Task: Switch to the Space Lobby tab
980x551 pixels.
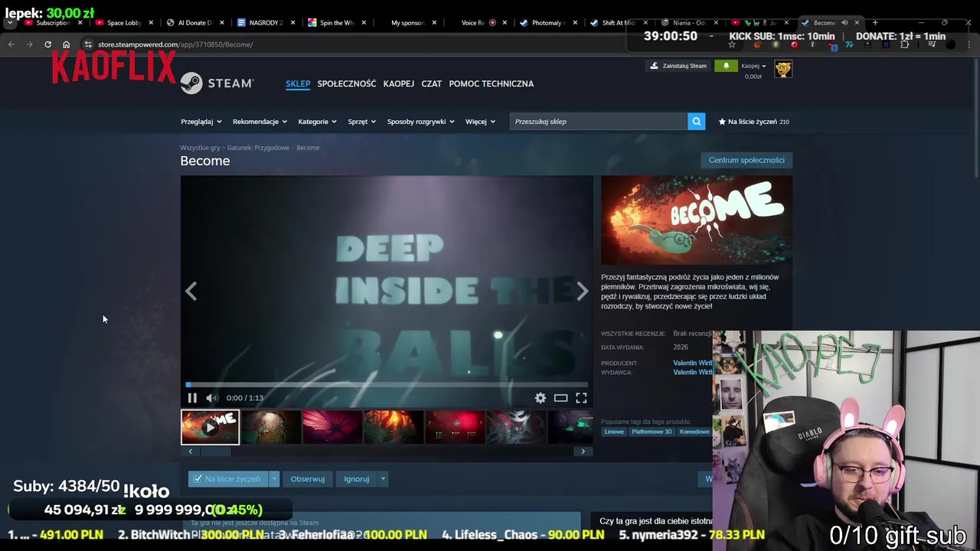Action: pyautogui.click(x=123, y=23)
